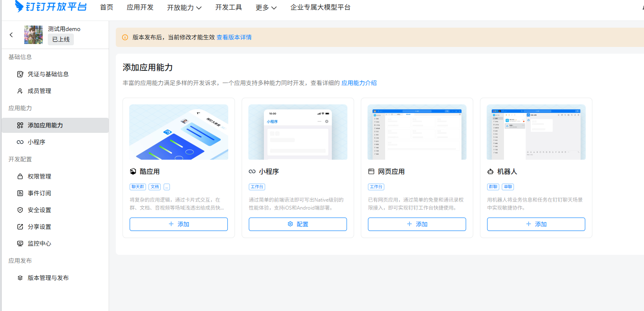Click the ... tag on 酷应用 card
644x311 pixels.
pyautogui.click(x=167, y=187)
